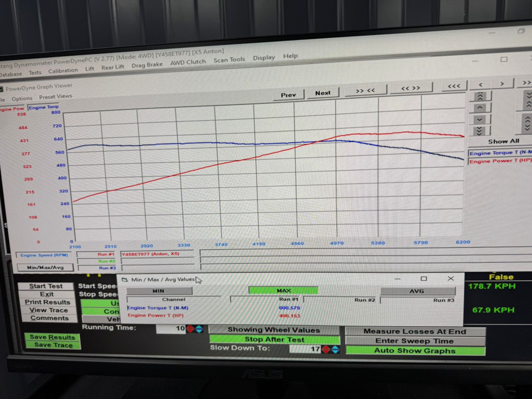Screen dimensions: 532x399
Task: Click the Prev button
Action: click(288, 95)
